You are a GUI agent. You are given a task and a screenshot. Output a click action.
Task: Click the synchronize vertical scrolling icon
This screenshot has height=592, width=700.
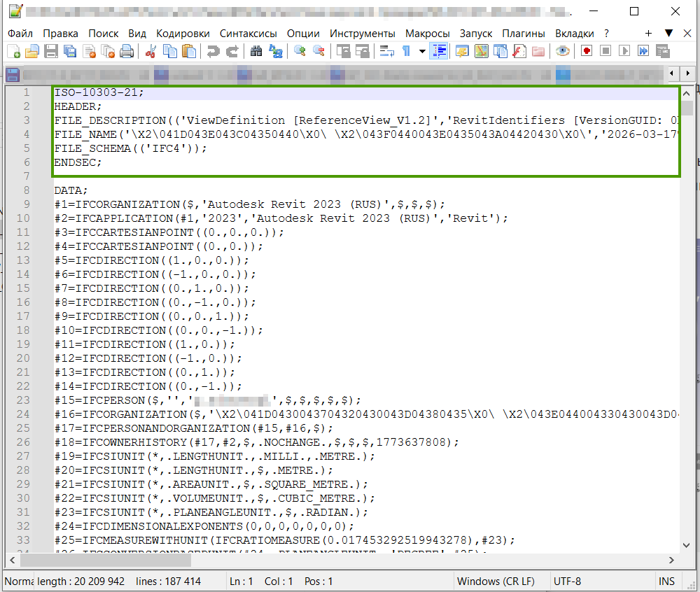point(343,52)
